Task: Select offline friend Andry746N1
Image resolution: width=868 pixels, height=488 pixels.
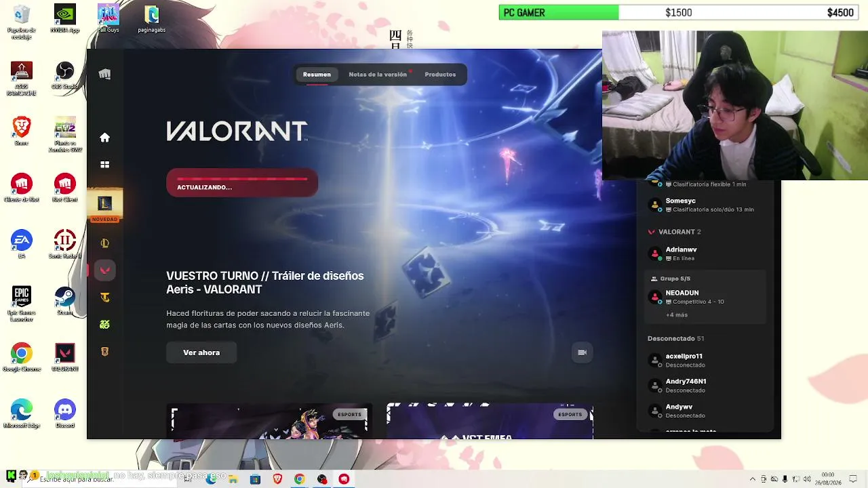Action: pyautogui.click(x=705, y=386)
